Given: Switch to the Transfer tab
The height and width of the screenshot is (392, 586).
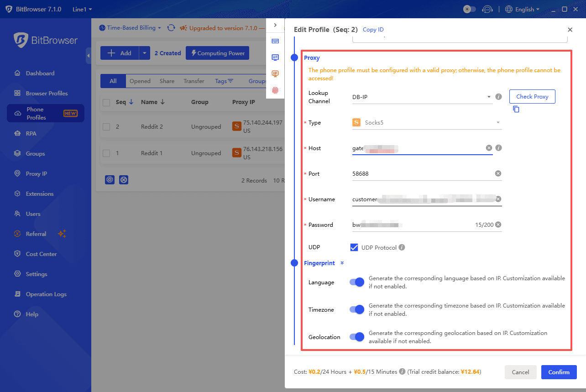Looking at the screenshot, I should [194, 81].
